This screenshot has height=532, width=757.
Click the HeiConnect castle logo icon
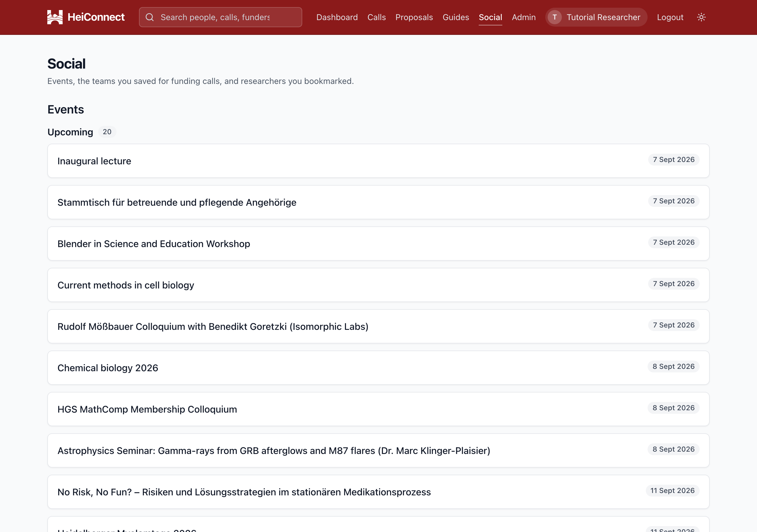coord(55,17)
